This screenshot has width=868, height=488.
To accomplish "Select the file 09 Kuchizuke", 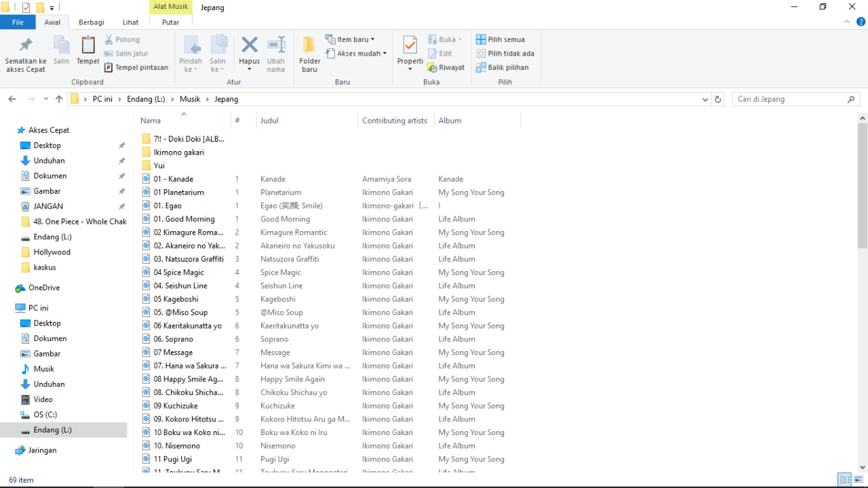I will coord(176,406).
